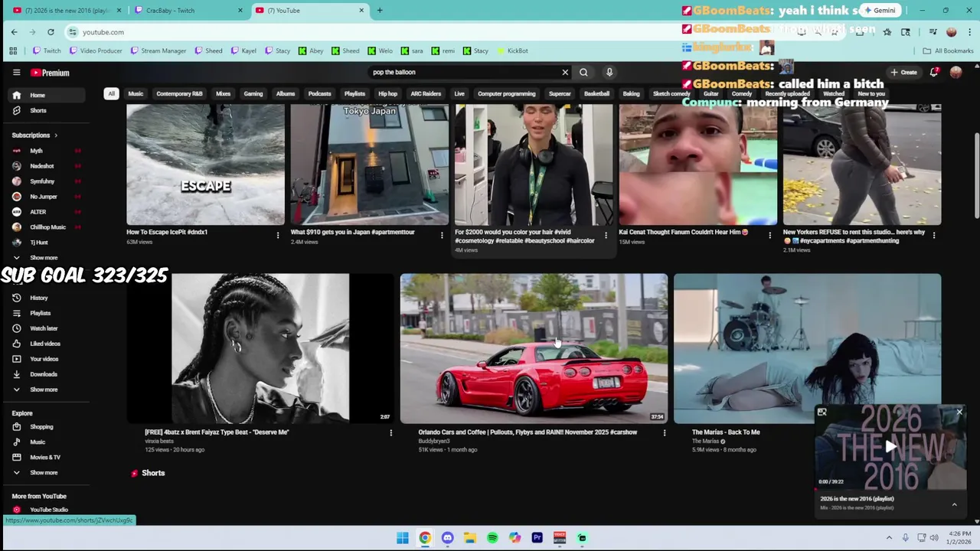The image size is (980, 551).
Task: Play the 'ESCAPE' IcePit short thumbnail
Action: click(x=205, y=165)
